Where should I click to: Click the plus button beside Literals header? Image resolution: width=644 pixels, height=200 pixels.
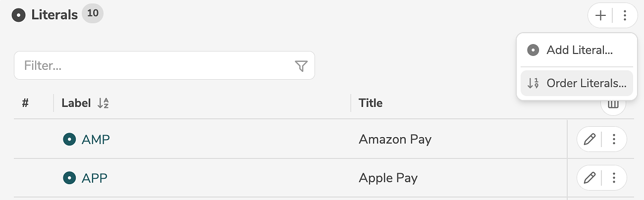[x=600, y=16]
